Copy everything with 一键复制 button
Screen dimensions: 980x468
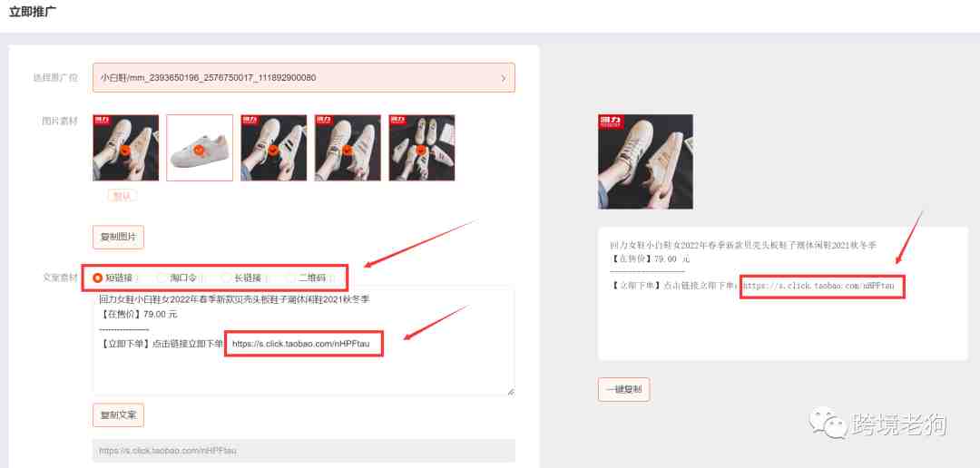pyautogui.click(x=623, y=389)
